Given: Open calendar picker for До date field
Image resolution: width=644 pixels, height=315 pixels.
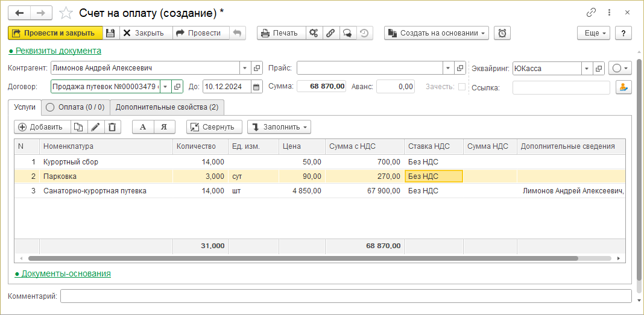Looking at the screenshot, I should coord(257,87).
